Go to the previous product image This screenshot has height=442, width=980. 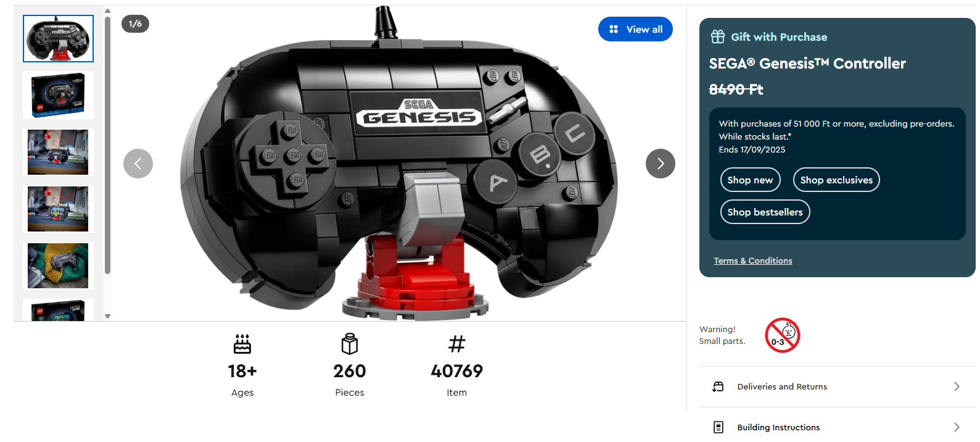pyautogui.click(x=138, y=164)
